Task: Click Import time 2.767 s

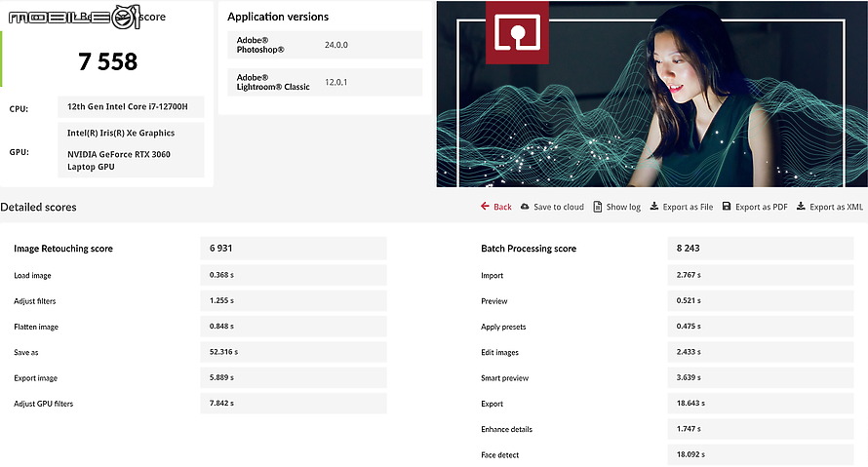Action: pyautogui.click(x=761, y=275)
